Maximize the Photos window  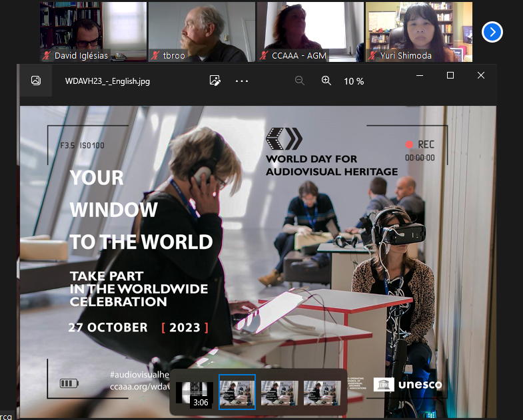tap(450, 75)
